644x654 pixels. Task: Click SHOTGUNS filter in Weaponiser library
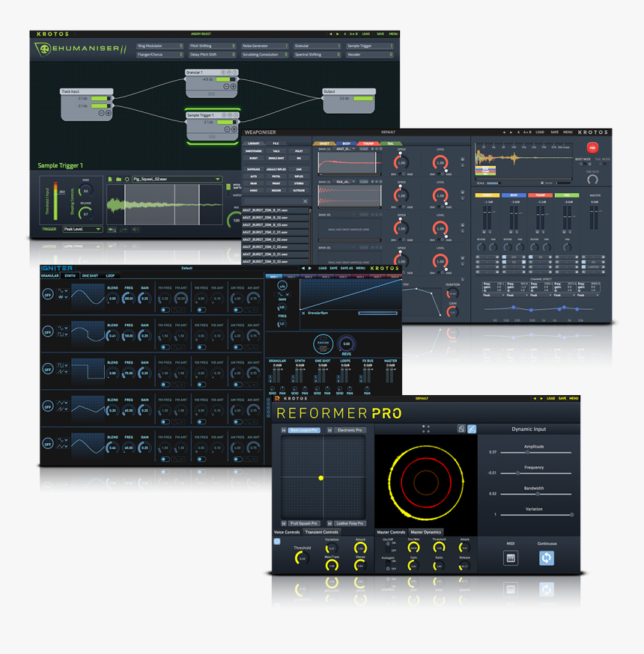(x=253, y=169)
